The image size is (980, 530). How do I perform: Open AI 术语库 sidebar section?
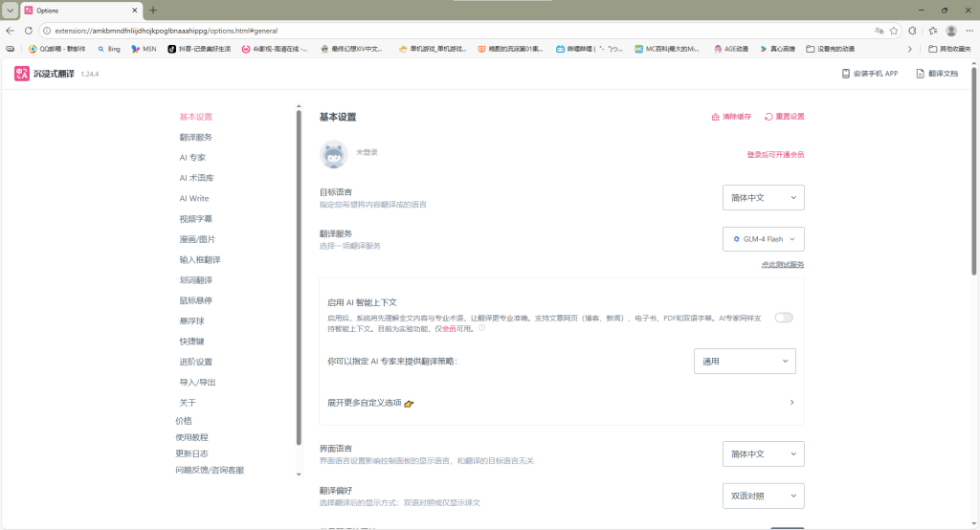point(196,178)
